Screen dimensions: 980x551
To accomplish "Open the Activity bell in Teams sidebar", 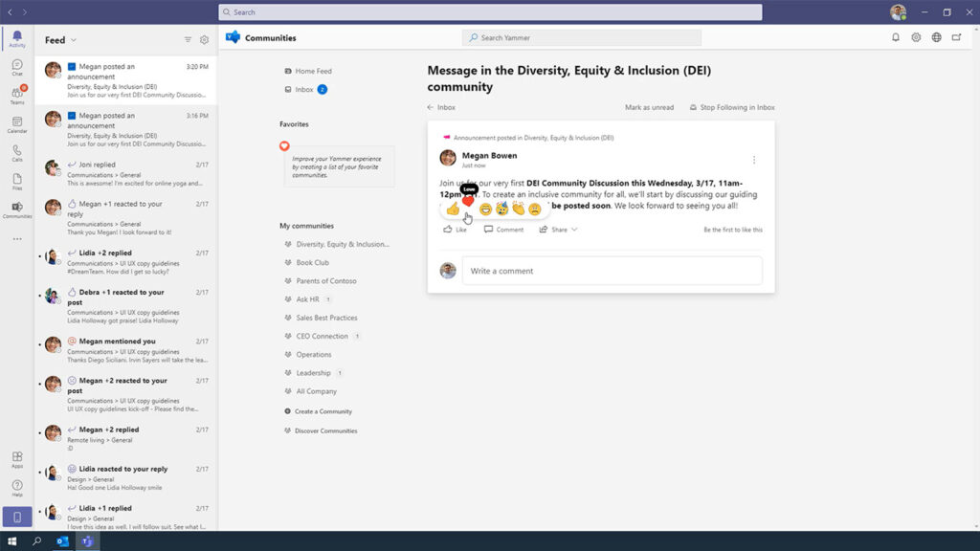I will click(17, 38).
